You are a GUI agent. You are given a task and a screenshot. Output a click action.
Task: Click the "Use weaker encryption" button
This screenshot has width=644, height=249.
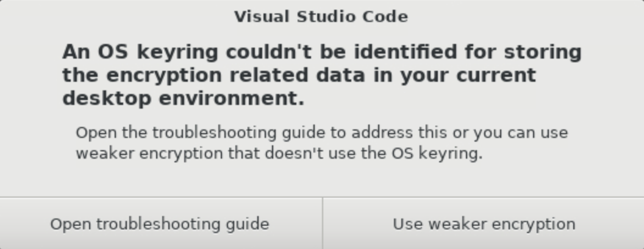click(484, 224)
